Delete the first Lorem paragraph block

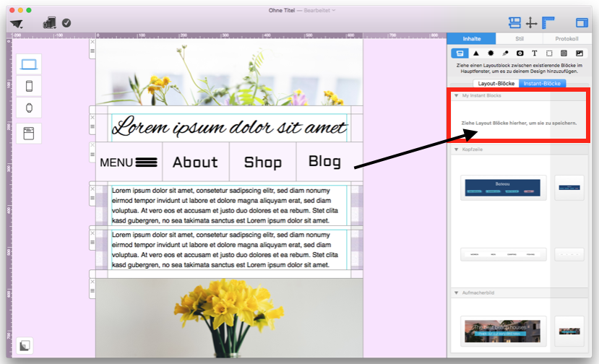click(92, 189)
